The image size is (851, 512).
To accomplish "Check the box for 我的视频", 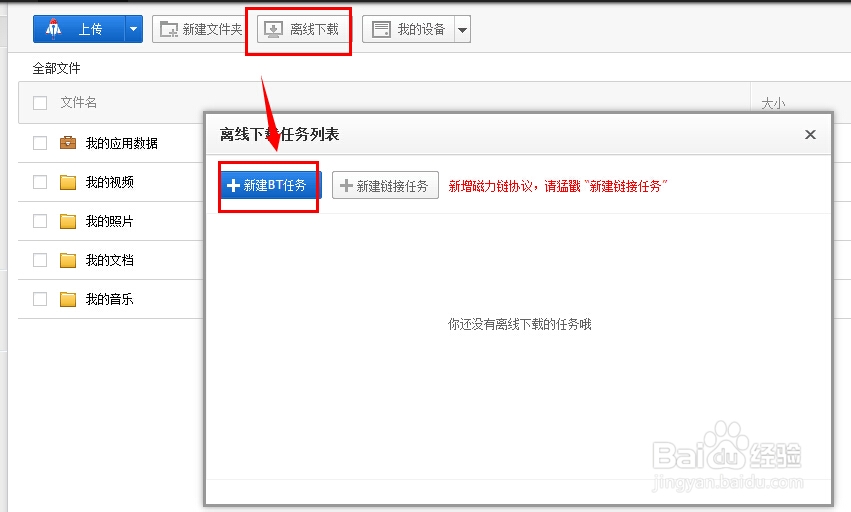I will (x=40, y=182).
